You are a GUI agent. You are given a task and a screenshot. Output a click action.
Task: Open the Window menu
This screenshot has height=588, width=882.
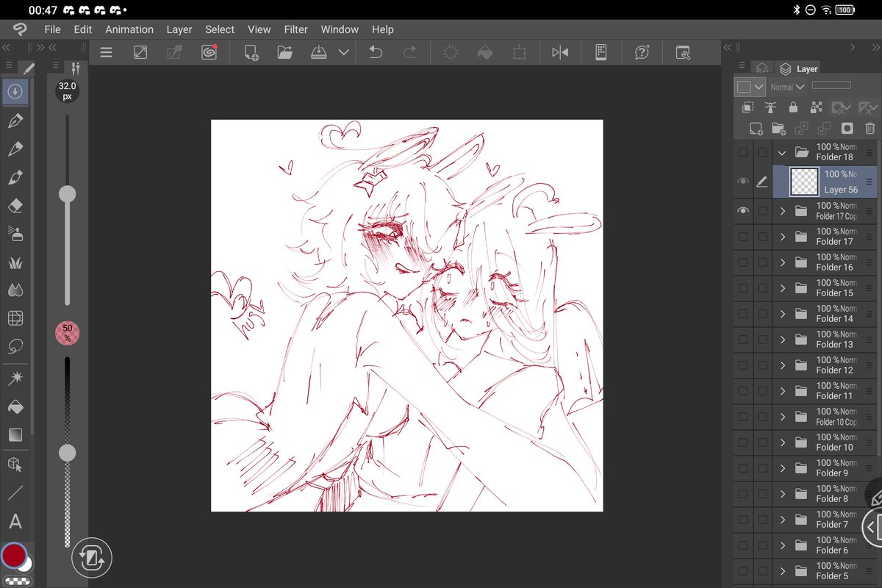(340, 29)
